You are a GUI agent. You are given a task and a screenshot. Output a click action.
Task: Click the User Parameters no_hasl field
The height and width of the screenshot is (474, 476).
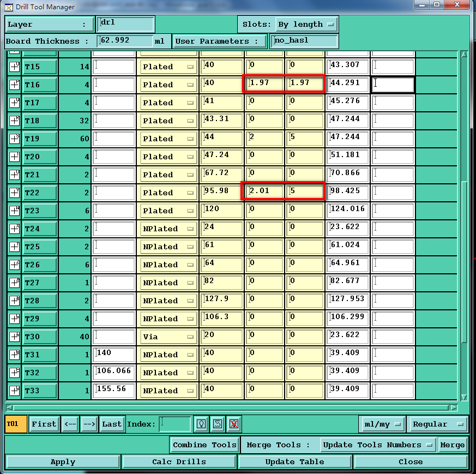point(304,41)
